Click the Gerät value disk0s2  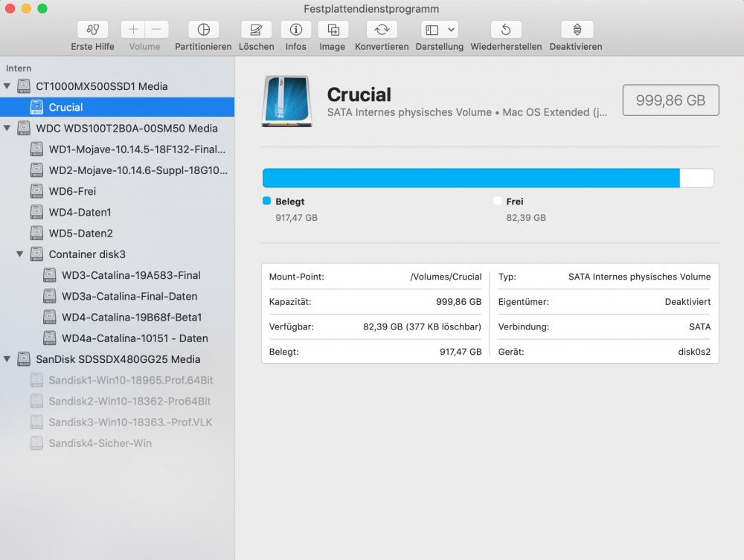click(694, 352)
